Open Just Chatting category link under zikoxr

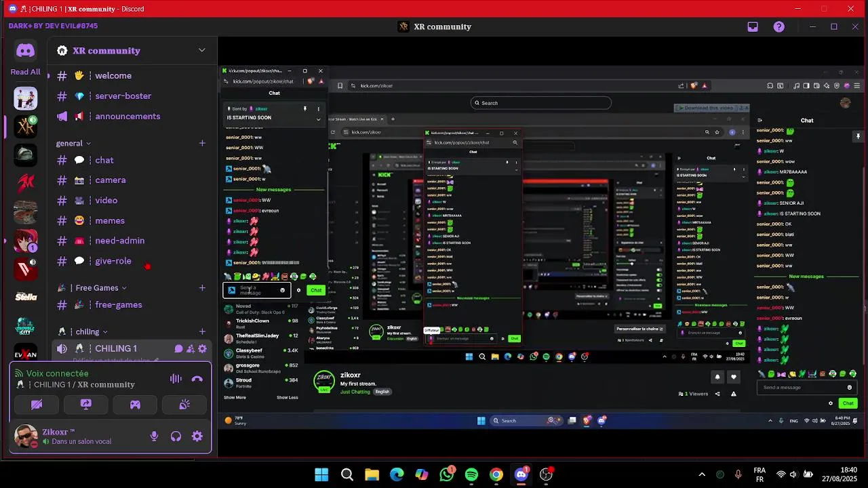pyautogui.click(x=355, y=392)
